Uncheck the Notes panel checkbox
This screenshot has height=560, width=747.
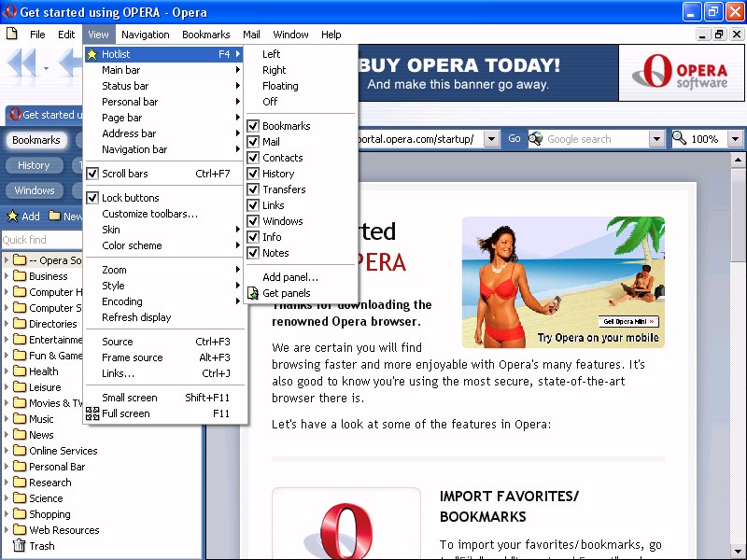253,253
